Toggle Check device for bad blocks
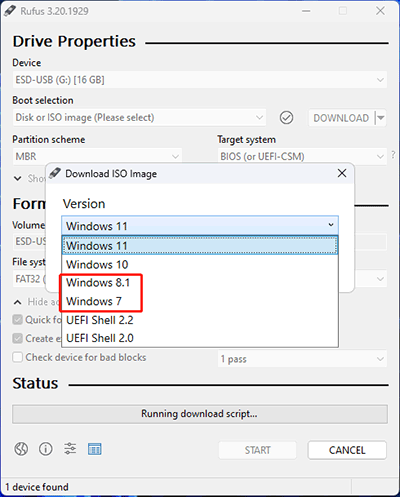Image resolution: width=400 pixels, height=497 pixels. tap(17, 357)
